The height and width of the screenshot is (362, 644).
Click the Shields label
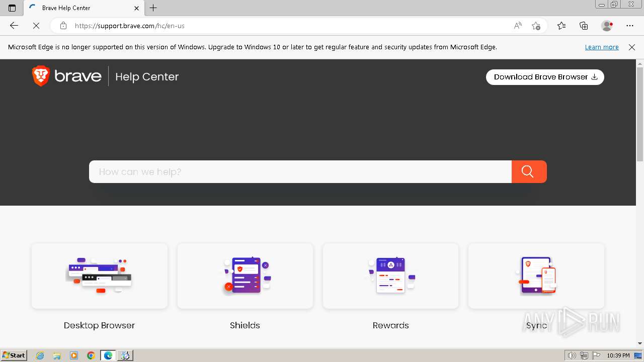coord(245,325)
